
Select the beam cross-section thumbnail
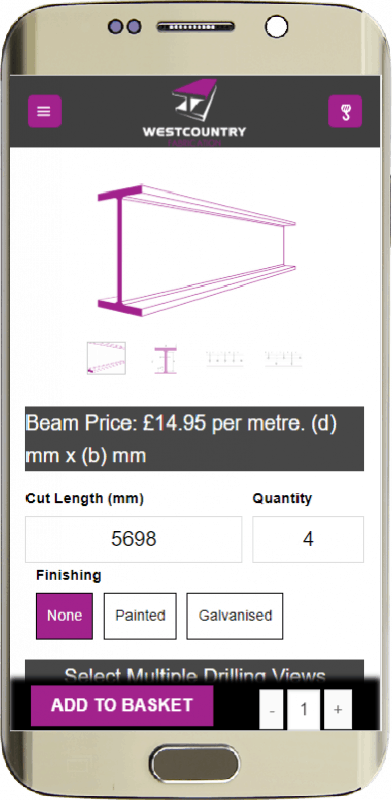pos(165,359)
